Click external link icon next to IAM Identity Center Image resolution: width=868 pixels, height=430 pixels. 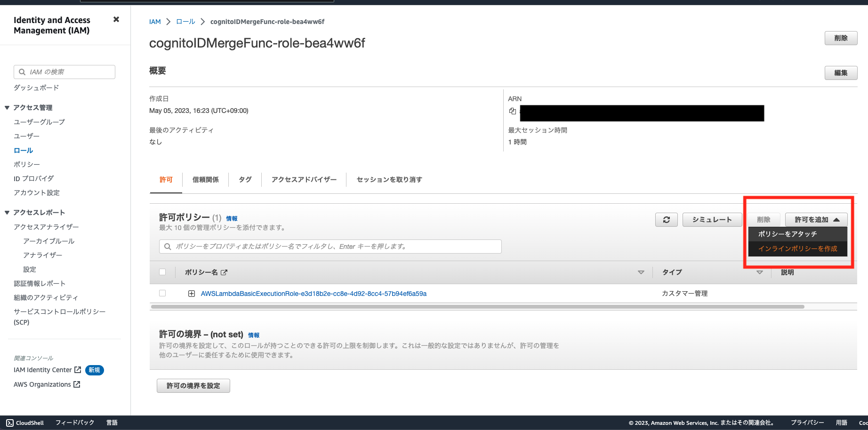click(78, 370)
